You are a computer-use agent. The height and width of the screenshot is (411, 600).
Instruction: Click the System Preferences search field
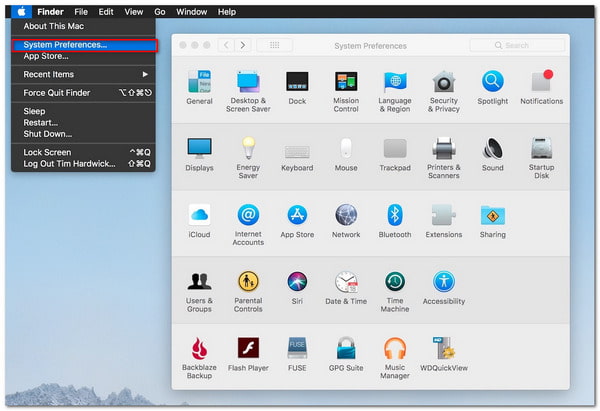517,45
